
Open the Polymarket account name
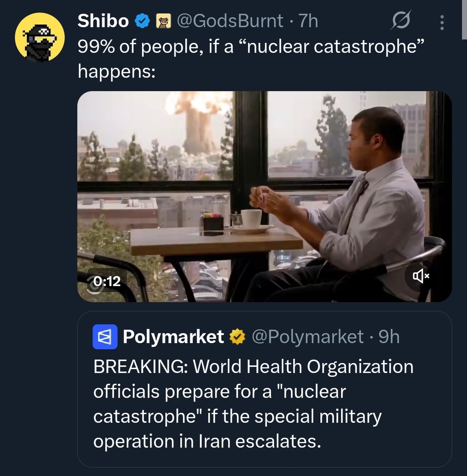173,337
